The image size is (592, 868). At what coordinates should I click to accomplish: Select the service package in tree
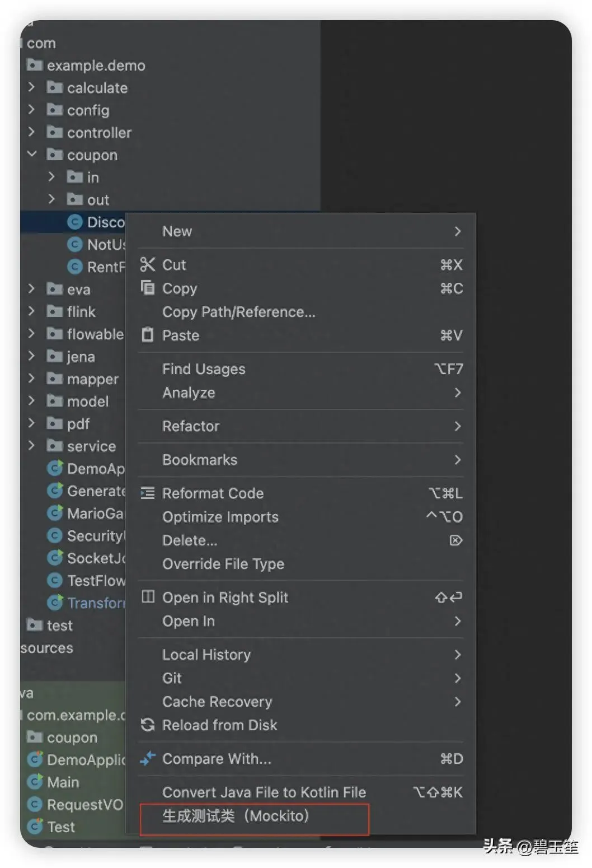point(91,446)
